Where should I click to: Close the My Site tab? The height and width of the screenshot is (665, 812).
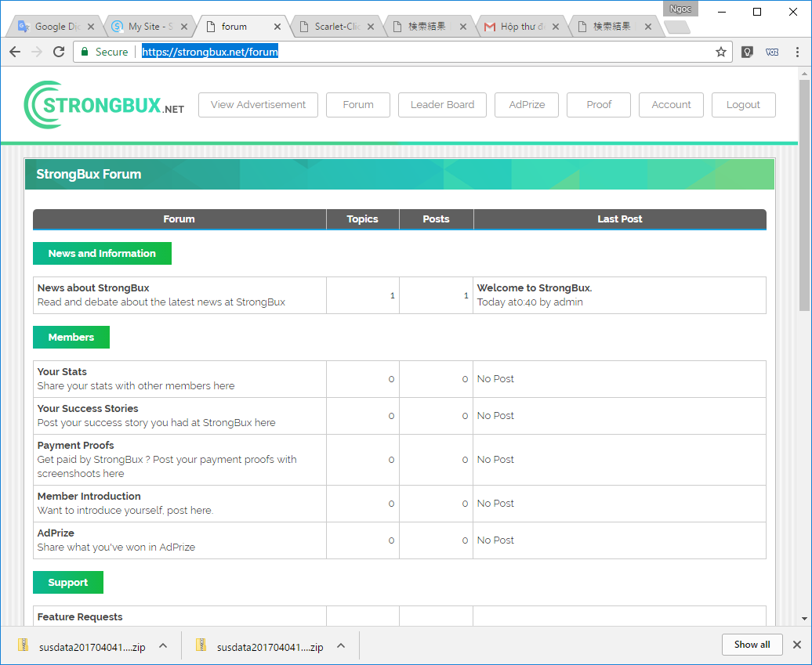point(184,27)
